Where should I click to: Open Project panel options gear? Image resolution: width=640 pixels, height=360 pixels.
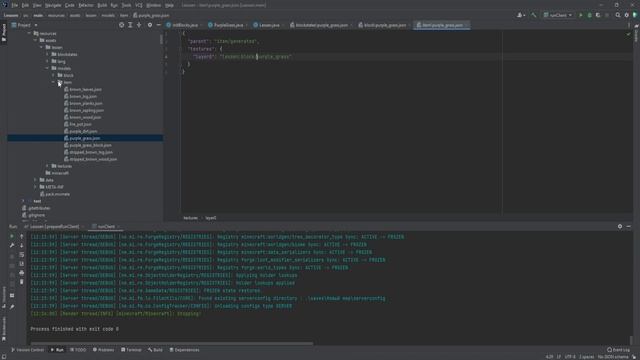click(x=150, y=25)
